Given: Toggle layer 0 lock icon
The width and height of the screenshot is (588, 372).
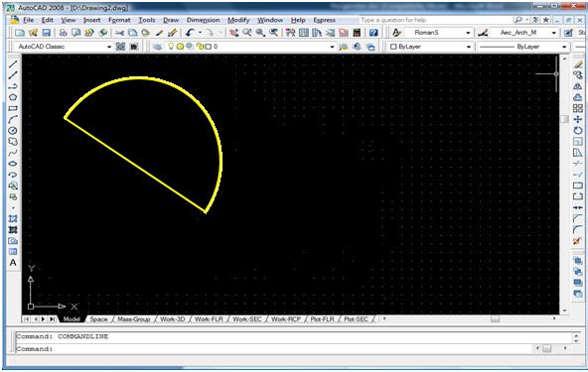Looking at the screenshot, I should (200, 47).
